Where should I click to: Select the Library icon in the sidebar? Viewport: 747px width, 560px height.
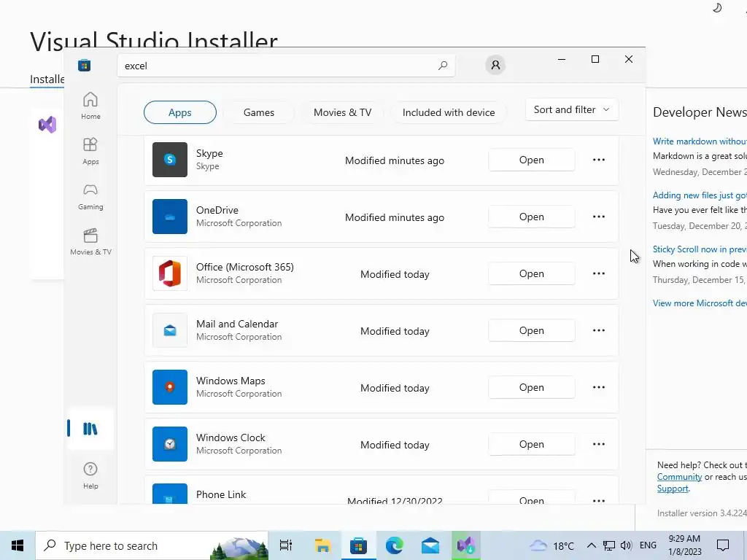(90, 429)
